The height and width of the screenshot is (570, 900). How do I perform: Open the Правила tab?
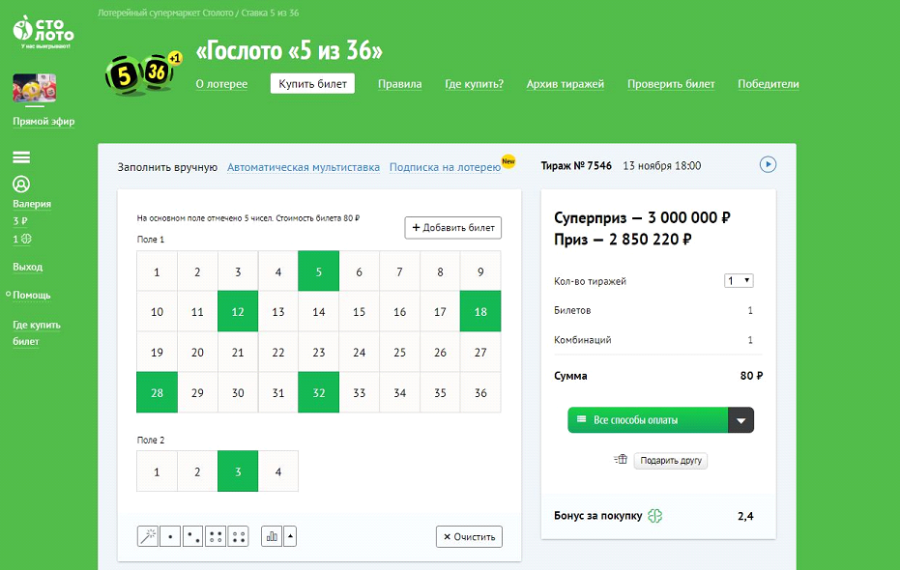pos(399,84)
